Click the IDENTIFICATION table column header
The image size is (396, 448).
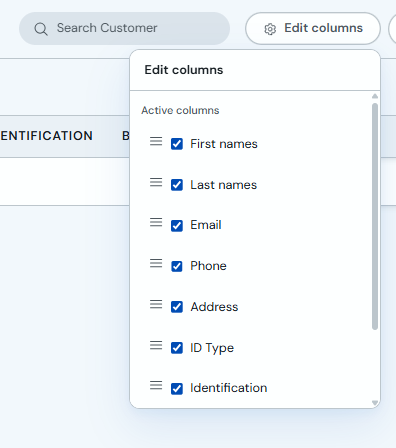(46, 136)
